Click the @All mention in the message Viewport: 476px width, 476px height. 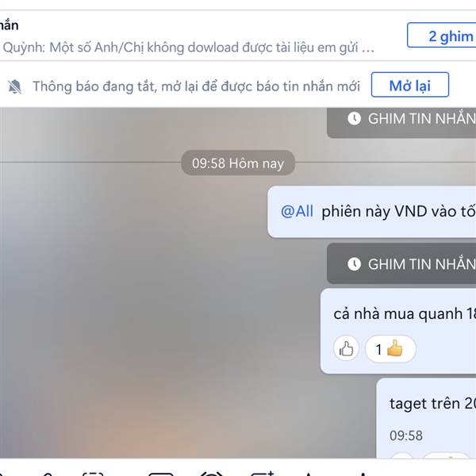(x=297, y=211)
